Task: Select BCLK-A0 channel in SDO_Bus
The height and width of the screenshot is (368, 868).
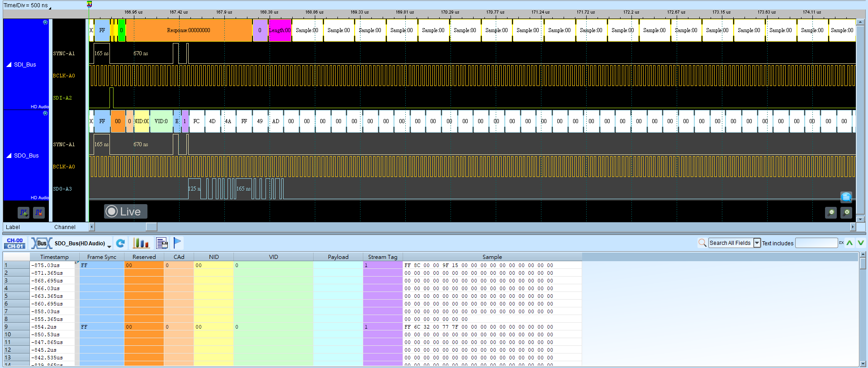Action: 64,167
